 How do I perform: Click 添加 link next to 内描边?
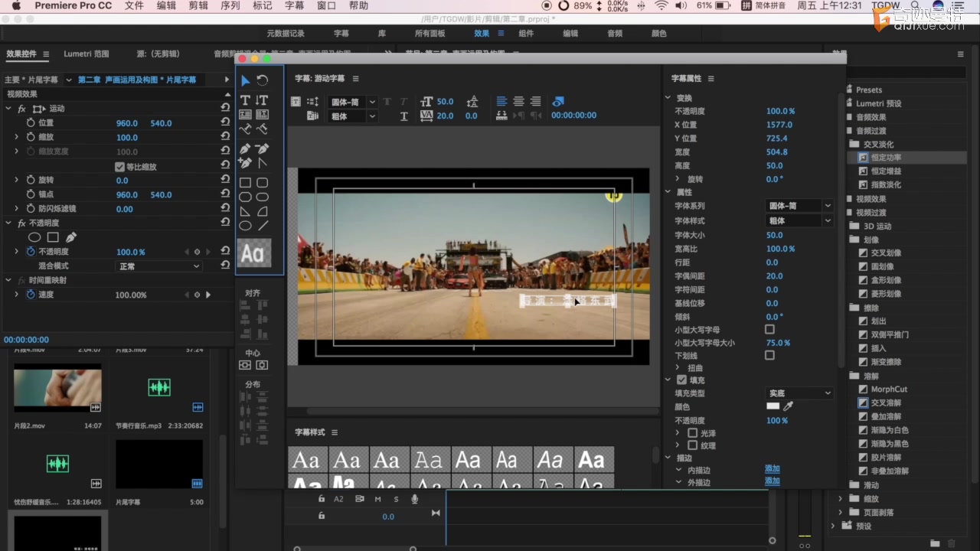(x=772, y=468)
